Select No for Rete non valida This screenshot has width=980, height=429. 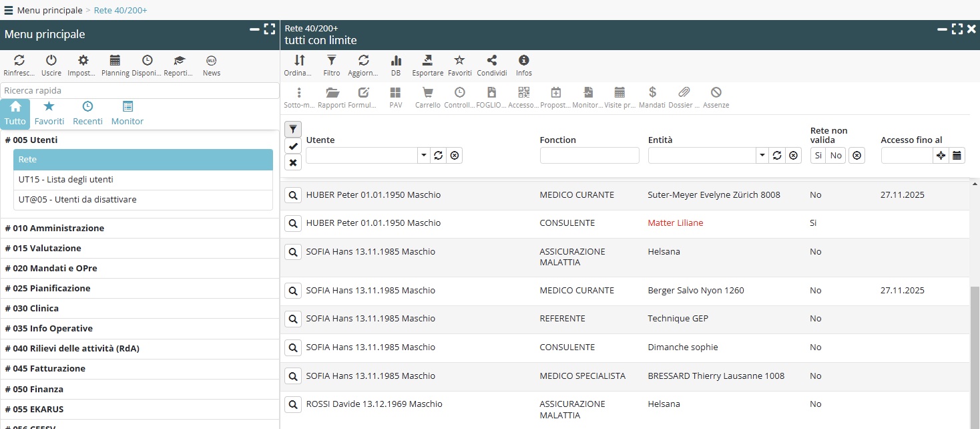coord(836,155)
